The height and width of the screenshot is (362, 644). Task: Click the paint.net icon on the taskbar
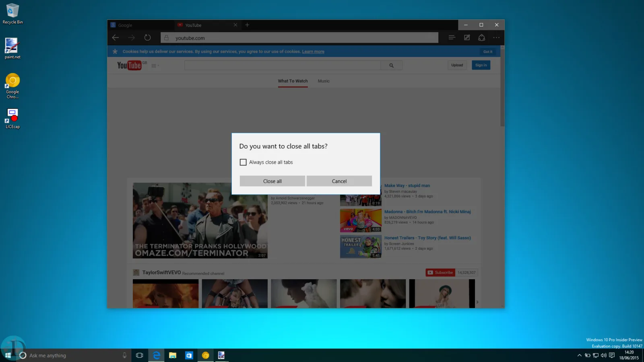(221, 355)
